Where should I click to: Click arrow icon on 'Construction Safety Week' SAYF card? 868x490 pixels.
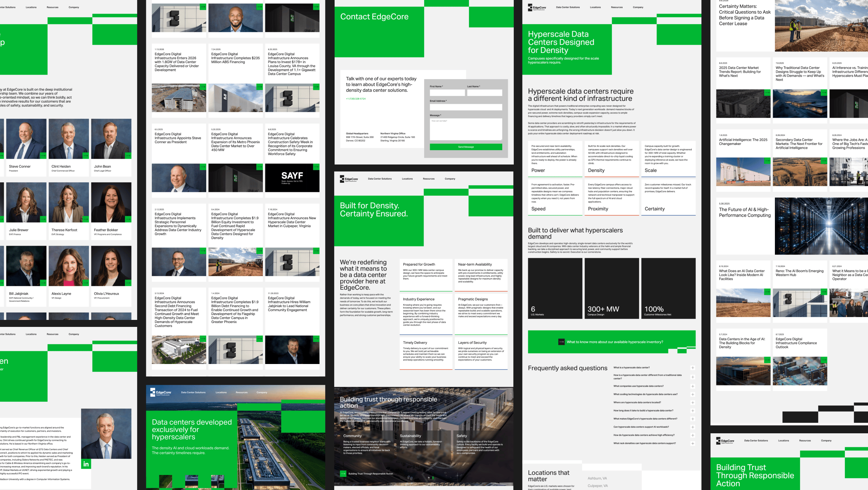point(316,167)
